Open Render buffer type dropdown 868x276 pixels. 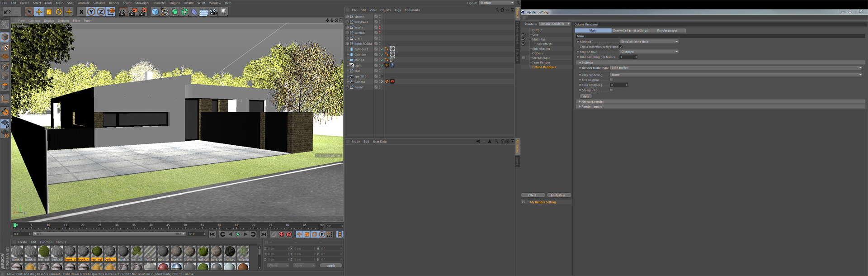coord(736,68)
